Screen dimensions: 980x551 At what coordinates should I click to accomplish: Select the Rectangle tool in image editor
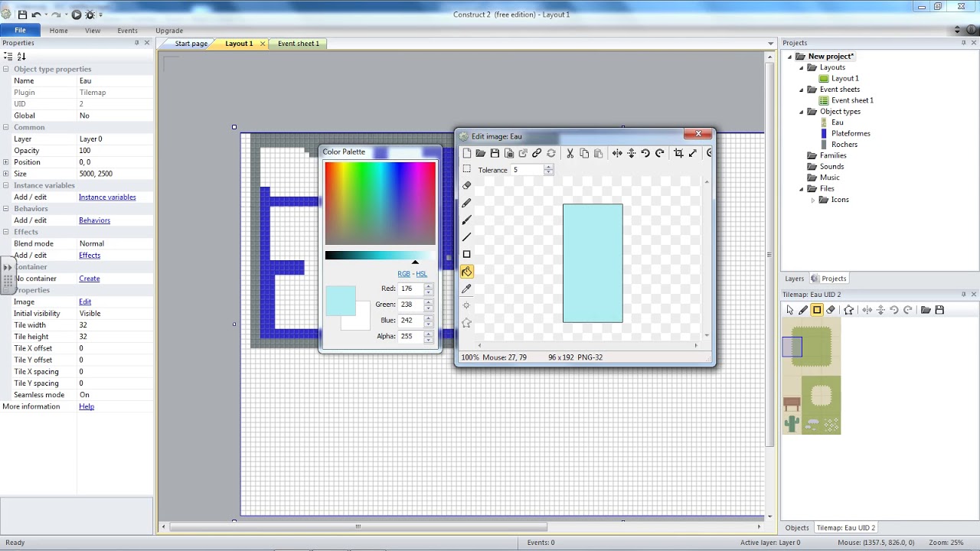coord(467,254)
